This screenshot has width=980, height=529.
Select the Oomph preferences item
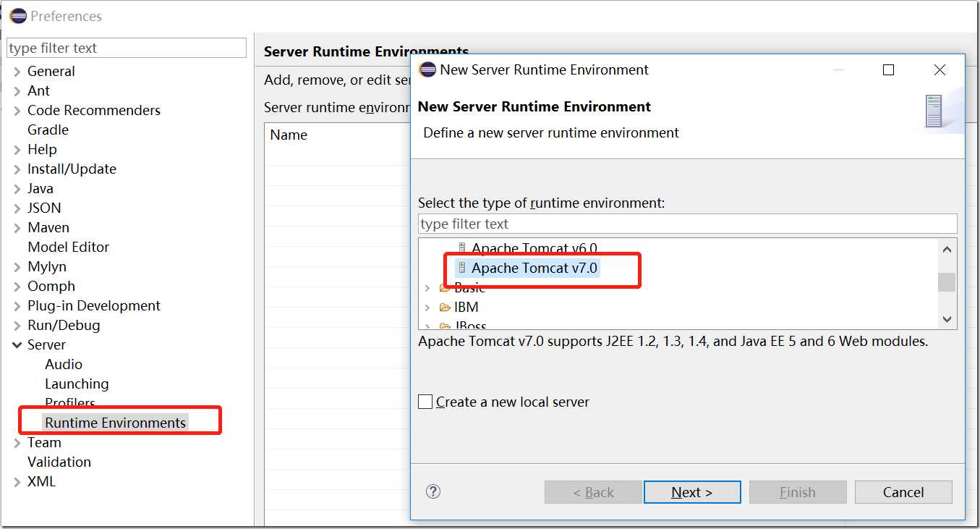pyautogui.click(x=51, y=287)
